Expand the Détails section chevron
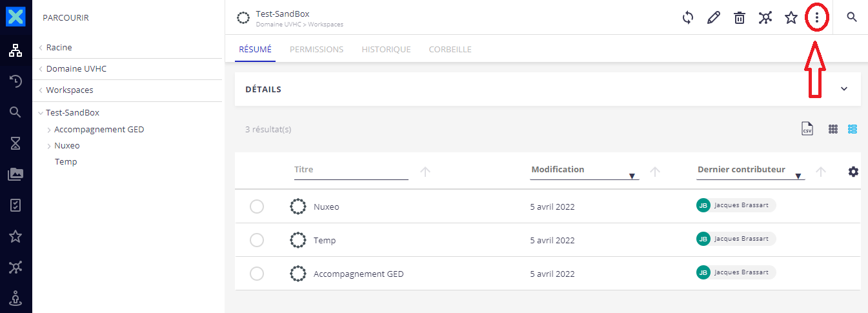 [x=844, y=89]
